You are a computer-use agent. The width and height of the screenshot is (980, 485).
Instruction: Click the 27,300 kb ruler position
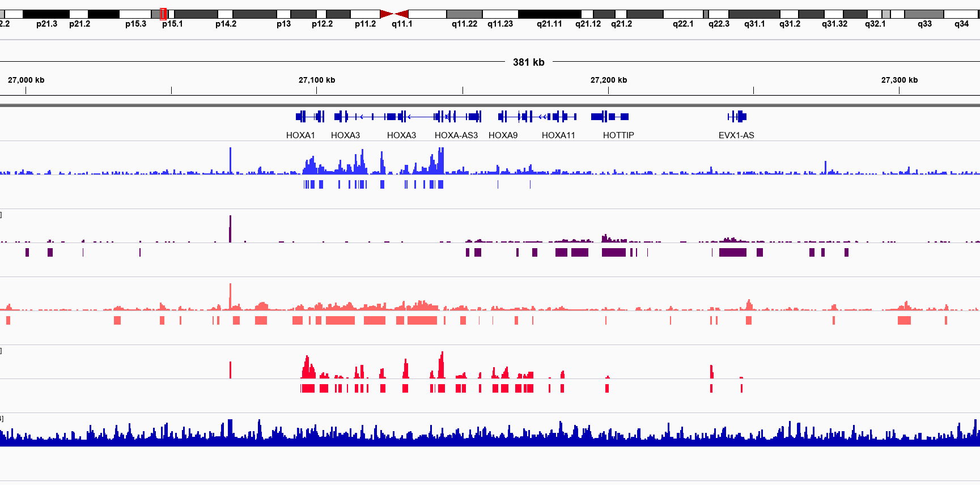point(899,80)
